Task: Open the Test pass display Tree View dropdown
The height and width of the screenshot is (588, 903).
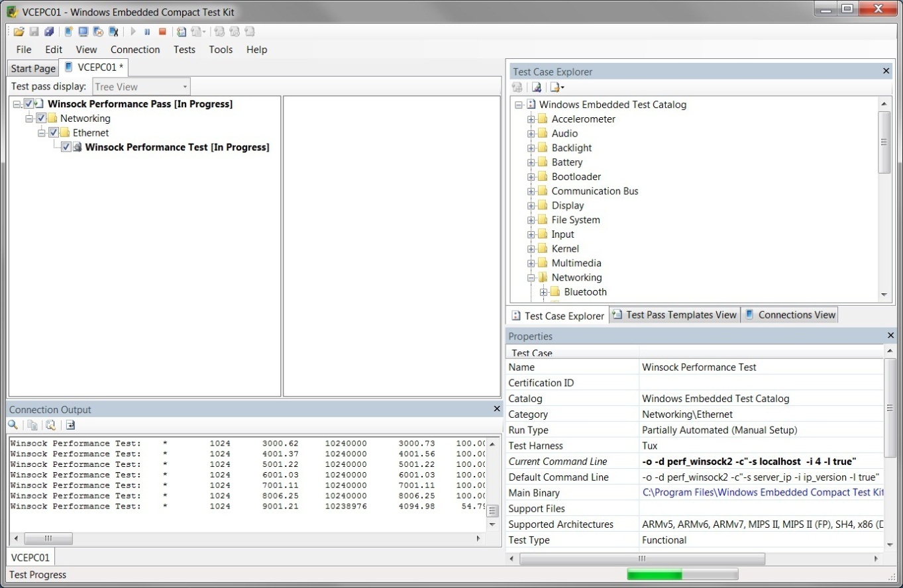Action: pos(141,87)
